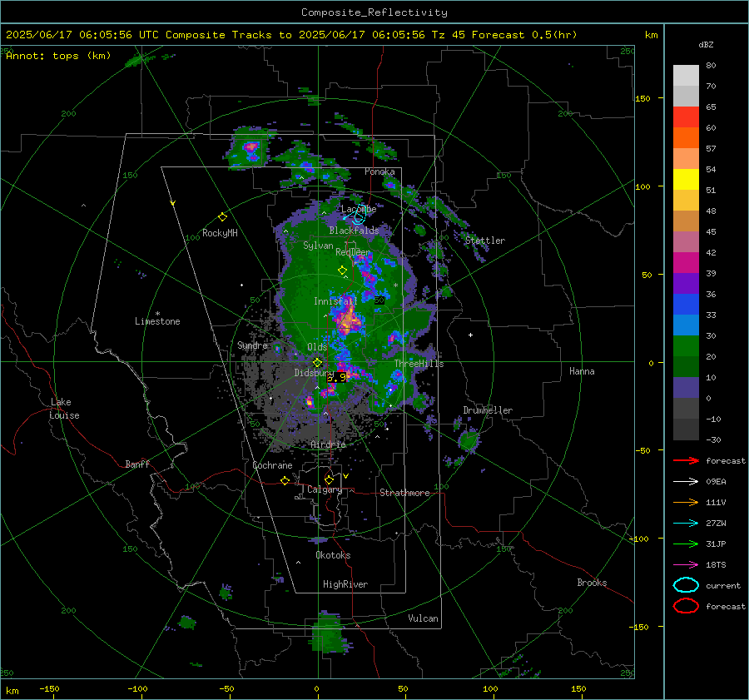Click the 'Forecast 0.5(hr)' header text

pos(524,35)
